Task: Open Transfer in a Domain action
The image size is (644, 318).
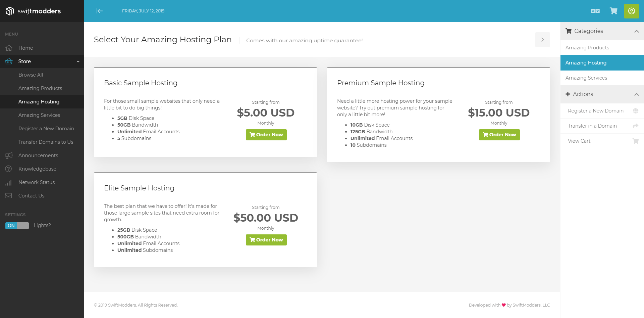Action: point(592,126)
